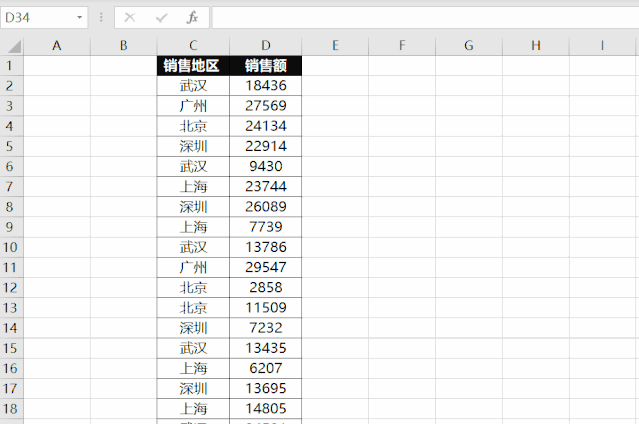Image resolution: width=639 pixels, height=424 pixels.
Task: Click the Enter checkmark icon in formula bar
Action: (x=161, y=18)
